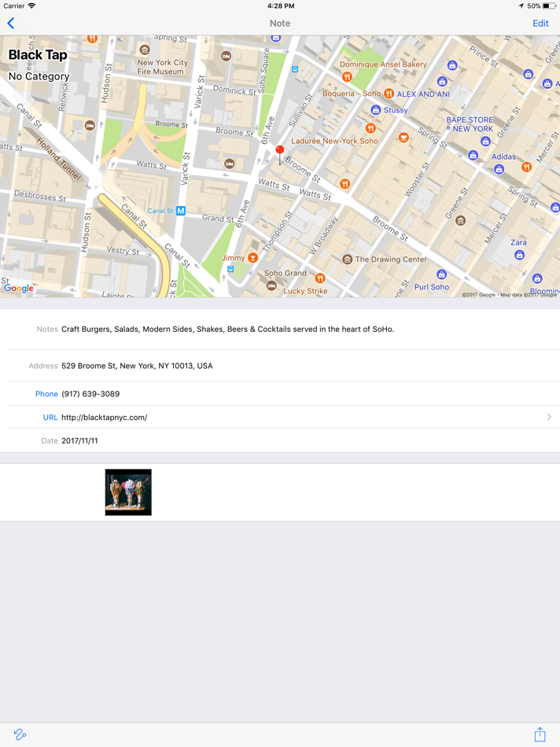This screenshot has width=560, height=747.
Task: Click the New York City Fire Museum icon
Action: click(145, 50)
